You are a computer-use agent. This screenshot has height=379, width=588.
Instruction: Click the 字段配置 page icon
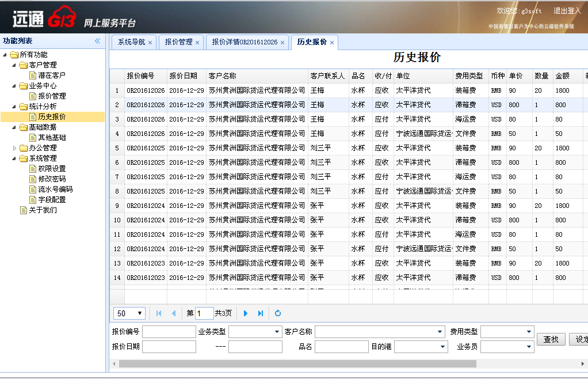point(33,200)
